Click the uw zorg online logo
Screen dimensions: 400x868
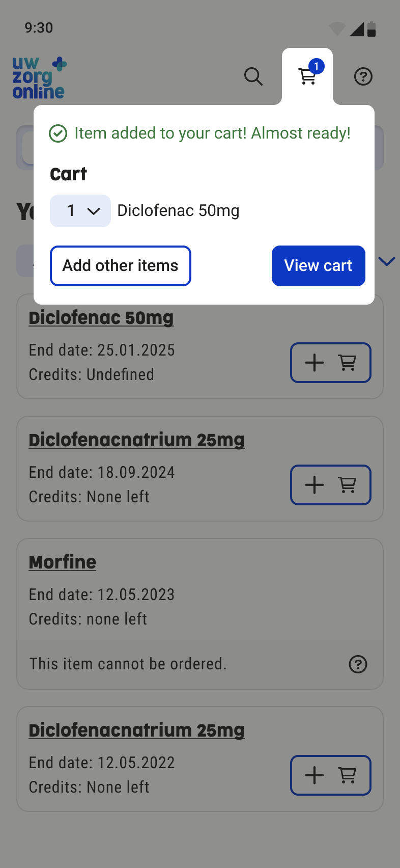(39, 78)
